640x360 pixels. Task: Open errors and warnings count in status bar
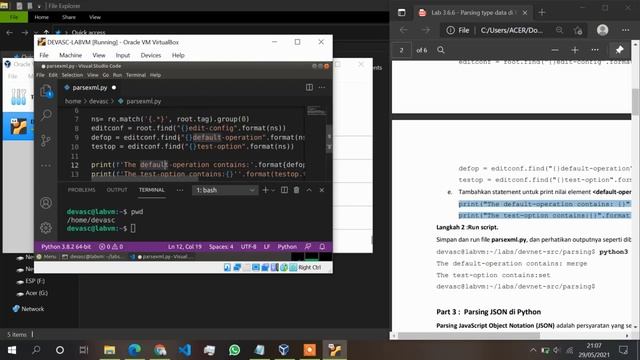point(111,247)
